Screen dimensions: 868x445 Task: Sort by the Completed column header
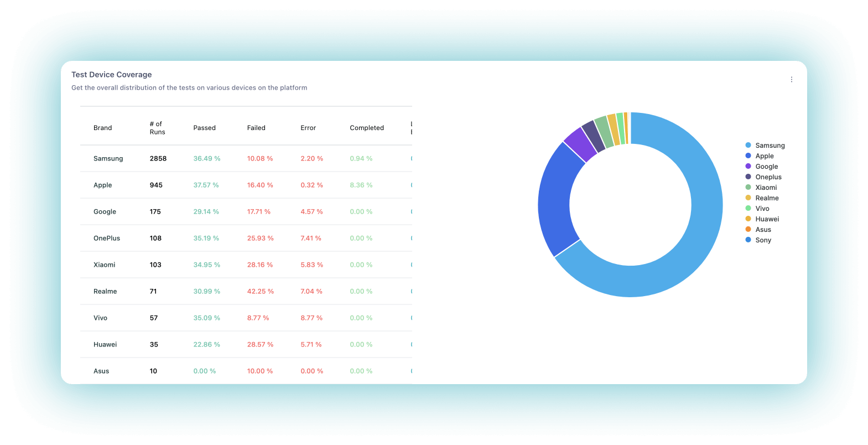point(367,128)
